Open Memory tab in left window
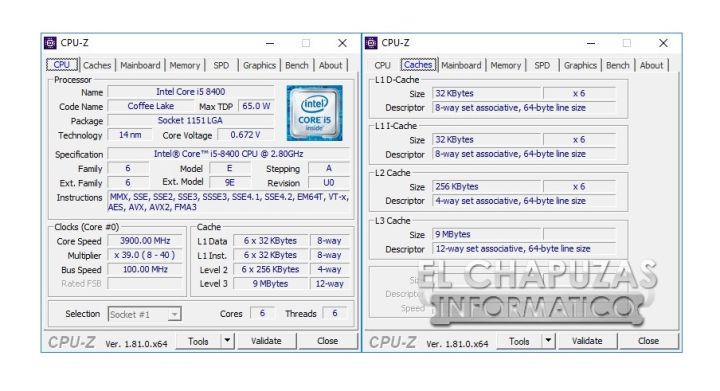This screenshot has height=391, width=720. [x=185, y=65]
